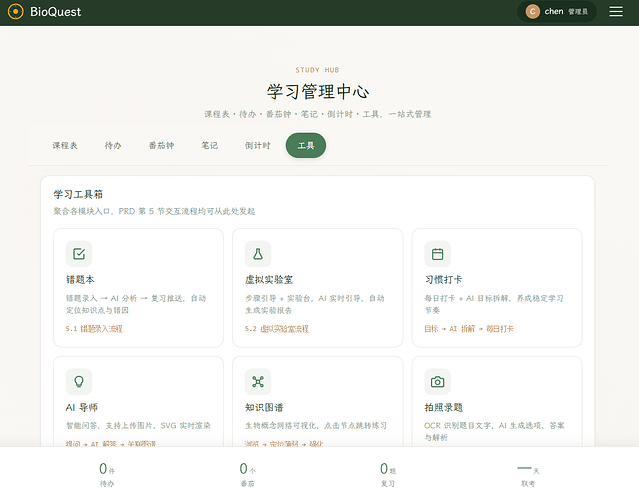Click the 拍照录题 camera icon

(x=437, y=382)
